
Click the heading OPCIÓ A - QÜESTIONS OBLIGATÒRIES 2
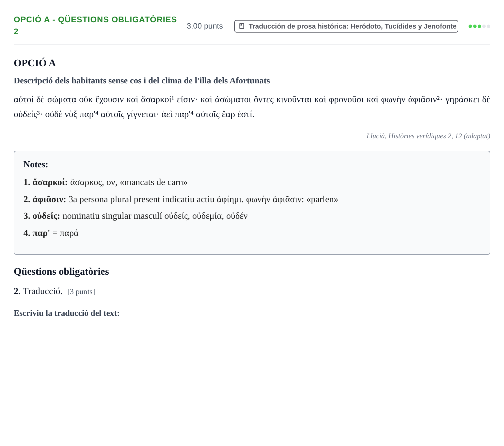pos(95,25)
